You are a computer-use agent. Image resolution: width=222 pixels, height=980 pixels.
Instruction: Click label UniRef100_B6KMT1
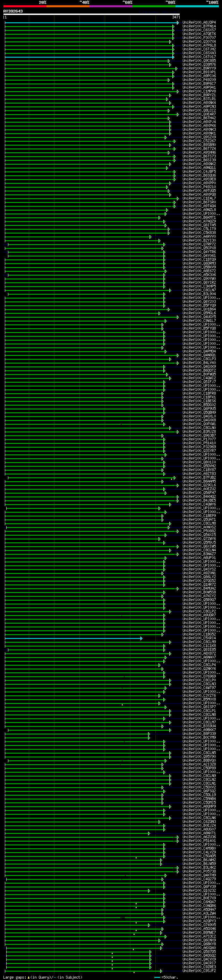(199, 218)
